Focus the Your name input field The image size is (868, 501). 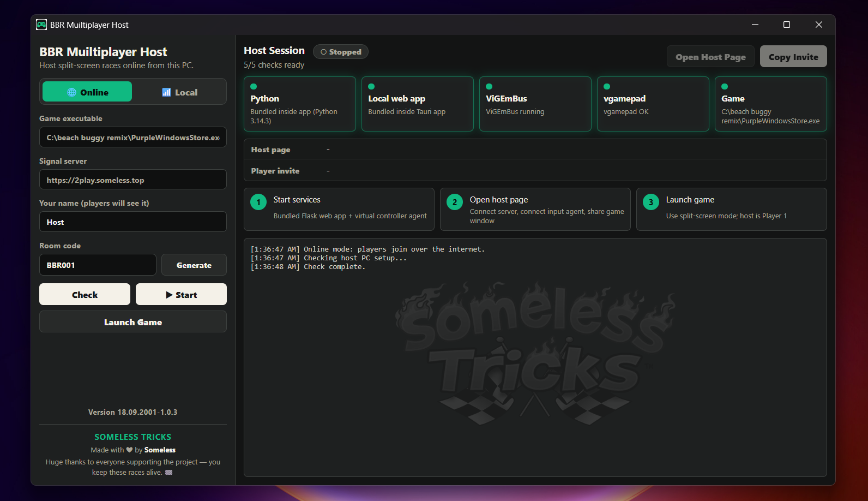coord(133,222)
